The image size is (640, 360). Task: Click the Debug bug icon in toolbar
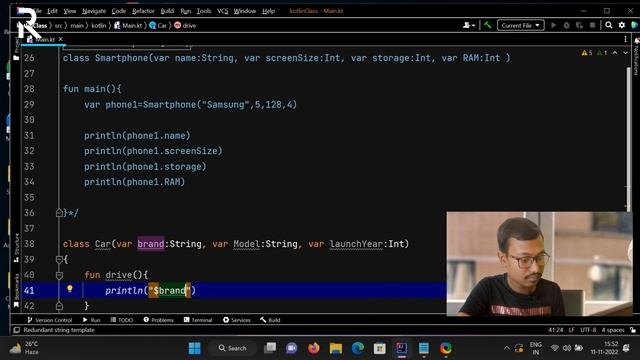567,25
